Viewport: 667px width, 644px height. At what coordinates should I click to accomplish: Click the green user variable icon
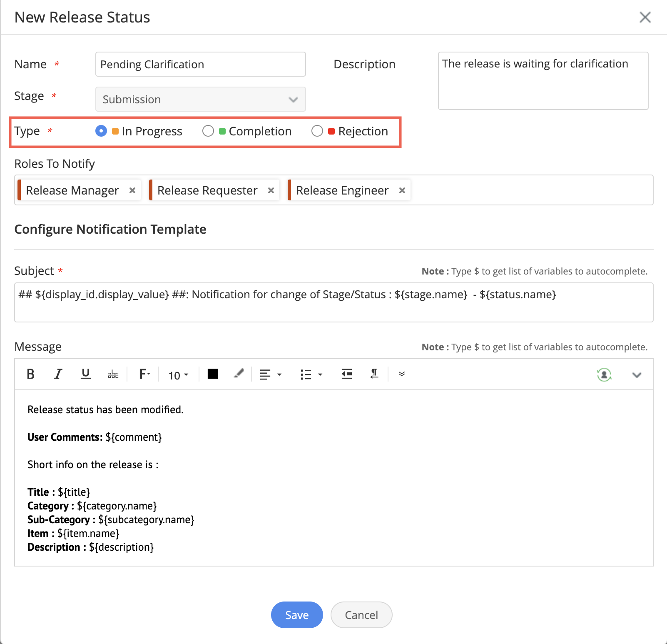(604, 374)
